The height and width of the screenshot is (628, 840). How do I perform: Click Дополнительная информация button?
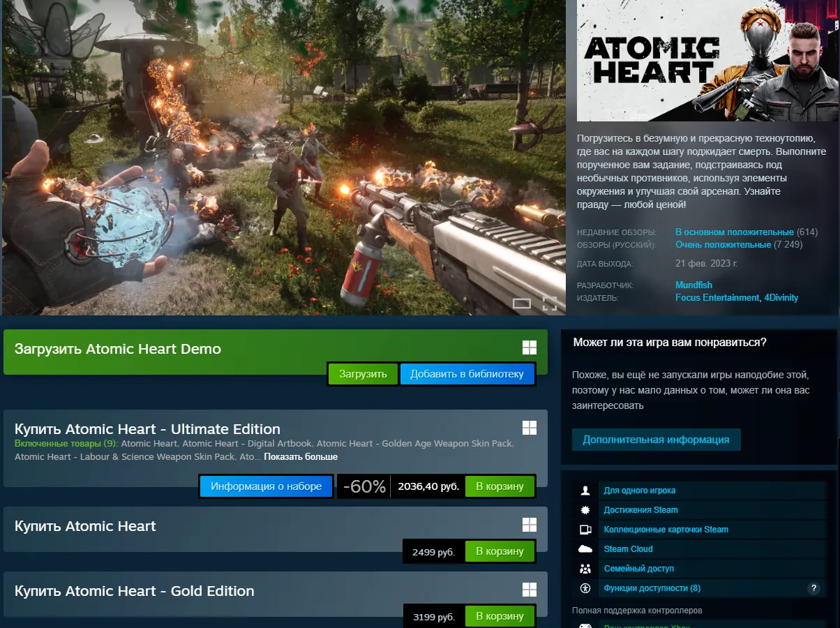point(656,440)
